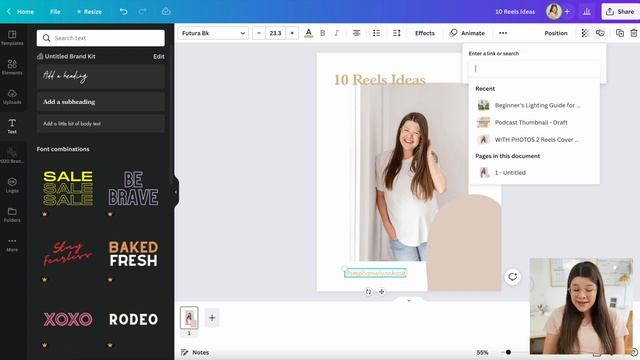Choose the BAKED FRESH font combination
The width and height of the screenshot is (640, 360).
pyautogui.click(x=133, y=253)
